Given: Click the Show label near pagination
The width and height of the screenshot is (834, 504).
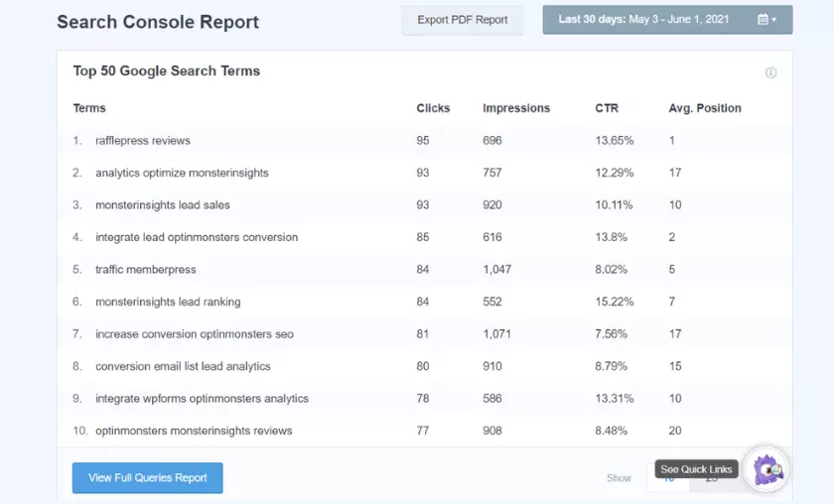Looking at the screenshot, I should pyautogui.click(x=619, y=478).
